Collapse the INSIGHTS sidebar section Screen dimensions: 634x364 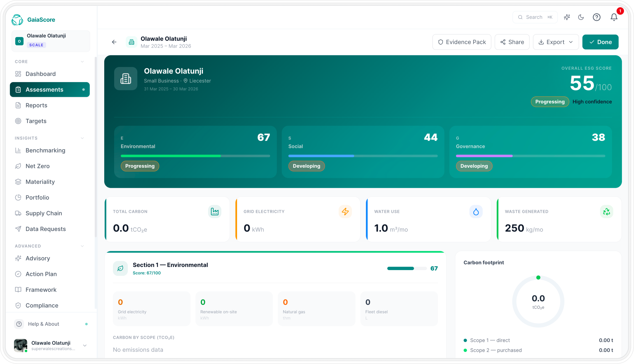(82, 138)
